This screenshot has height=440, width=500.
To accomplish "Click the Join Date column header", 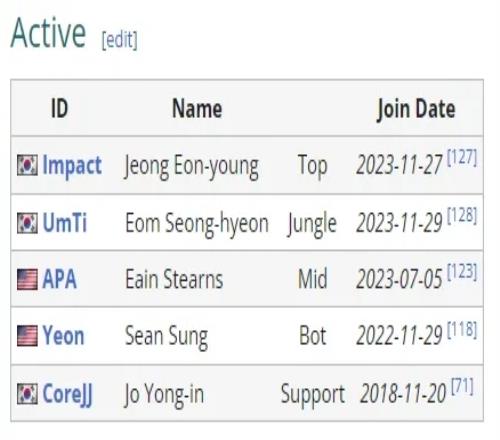I will tap(416, 110).
